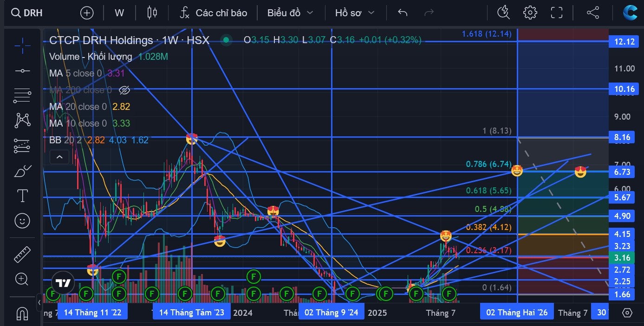Click the date label 14 Tháng Tám '23
This screenshot has height=326, width=644.
point(192,313)
